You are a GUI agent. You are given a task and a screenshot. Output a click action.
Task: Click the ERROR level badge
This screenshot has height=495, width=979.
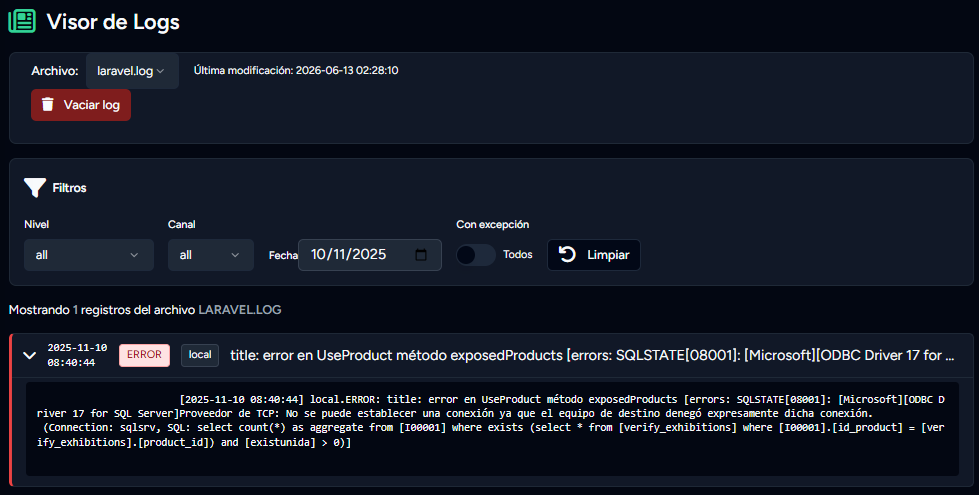[x=144, y=355]
